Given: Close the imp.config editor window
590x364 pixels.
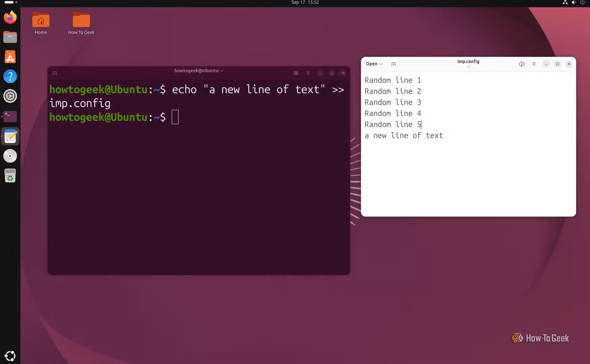Looking at the screenshot, I should pyautogui.click(x=569, y=64).
